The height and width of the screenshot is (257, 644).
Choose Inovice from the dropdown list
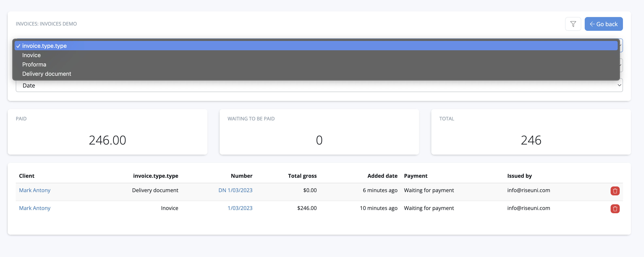(x=32, y=55)
